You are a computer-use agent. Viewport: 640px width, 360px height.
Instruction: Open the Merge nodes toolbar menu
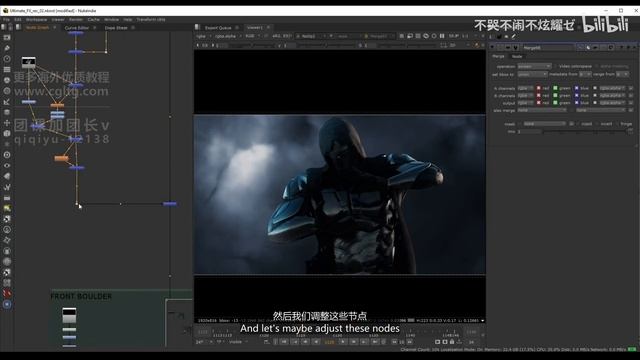[x=7, y=112]
